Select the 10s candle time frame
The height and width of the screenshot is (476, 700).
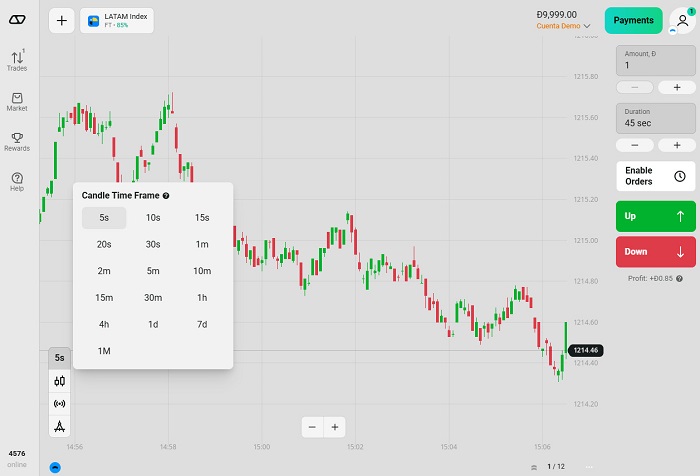[x=153, y=217]
